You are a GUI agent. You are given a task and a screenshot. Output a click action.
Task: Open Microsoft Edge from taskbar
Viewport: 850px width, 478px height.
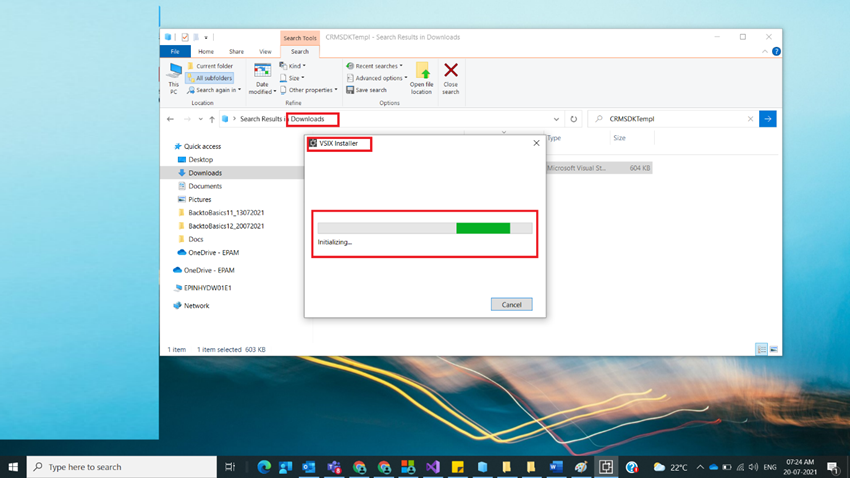tap(264, 467)
